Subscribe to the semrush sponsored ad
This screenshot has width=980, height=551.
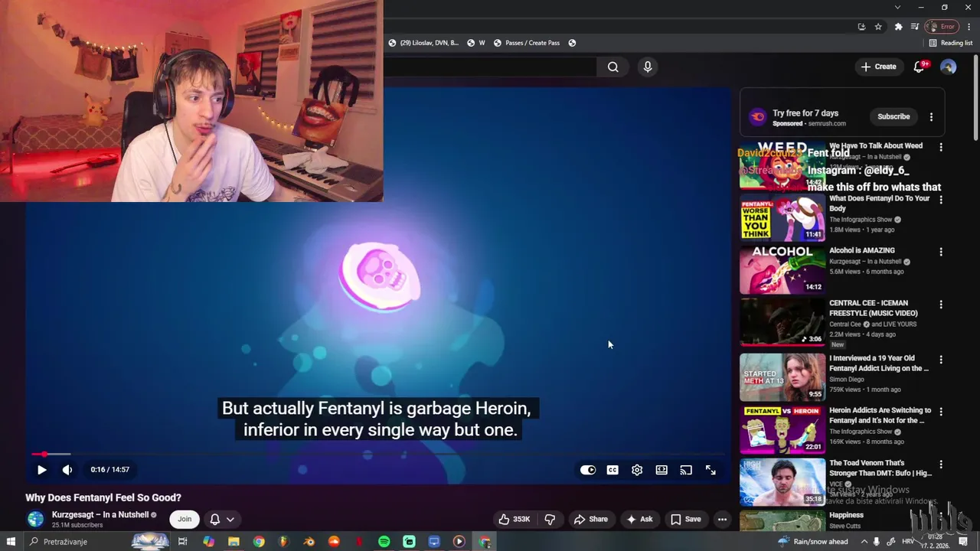pos(893,116)
